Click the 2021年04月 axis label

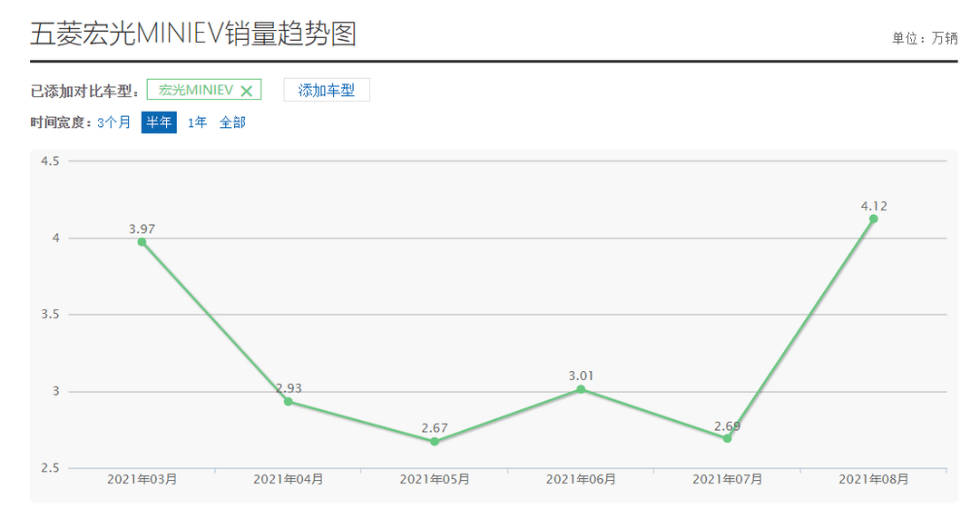(x=289, y=479)
